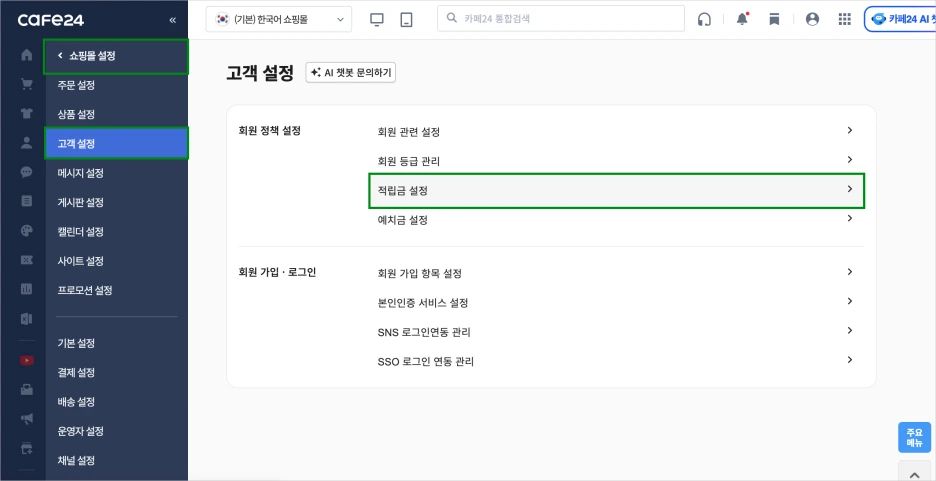Click the AI 챗봇 문의하기 button

[x=350, y=73]
